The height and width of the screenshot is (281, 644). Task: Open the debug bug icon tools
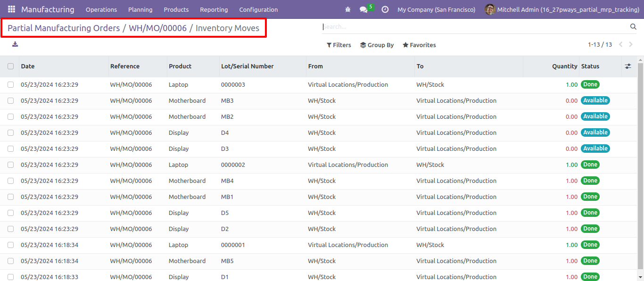(x=348, y=9)
